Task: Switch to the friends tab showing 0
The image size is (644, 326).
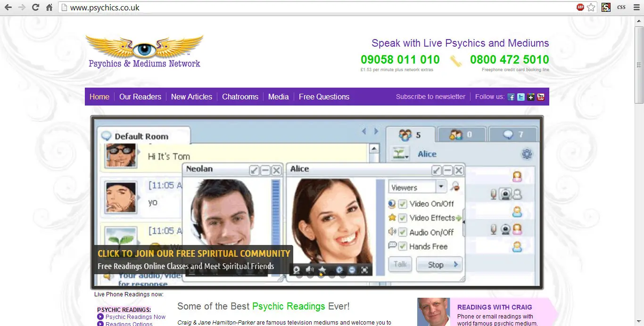Action: coord(461,135)
